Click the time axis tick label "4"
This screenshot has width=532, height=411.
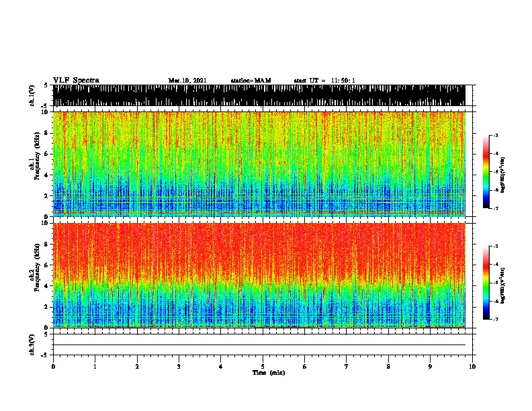221,367
